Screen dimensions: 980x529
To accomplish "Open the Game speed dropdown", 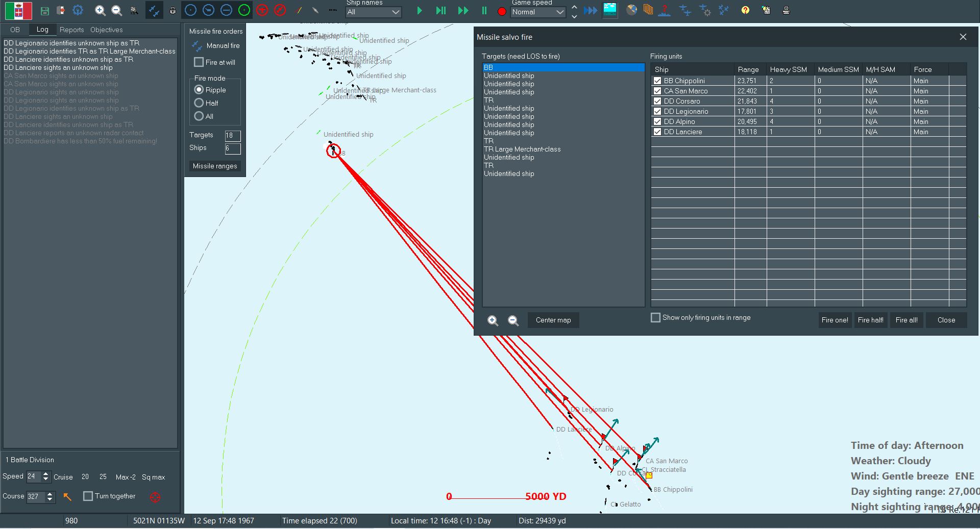I will pyautogui.click(x=538, y=12).
